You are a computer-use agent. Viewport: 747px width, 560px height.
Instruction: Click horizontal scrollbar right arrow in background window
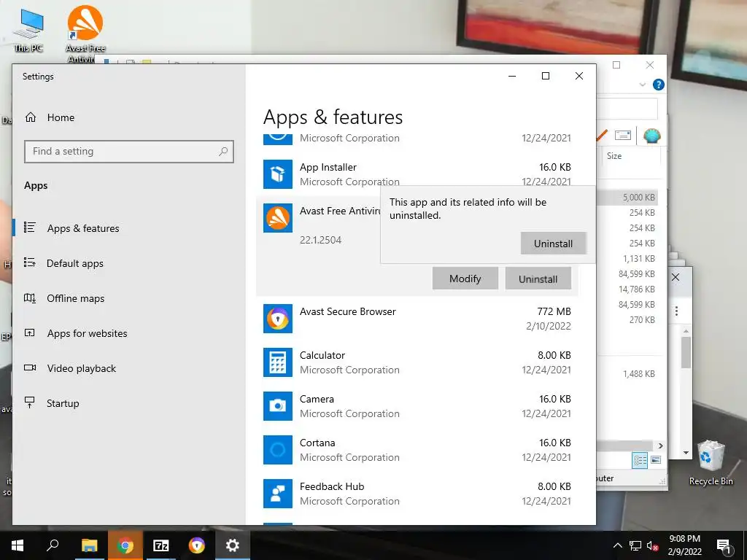point(660,446)
